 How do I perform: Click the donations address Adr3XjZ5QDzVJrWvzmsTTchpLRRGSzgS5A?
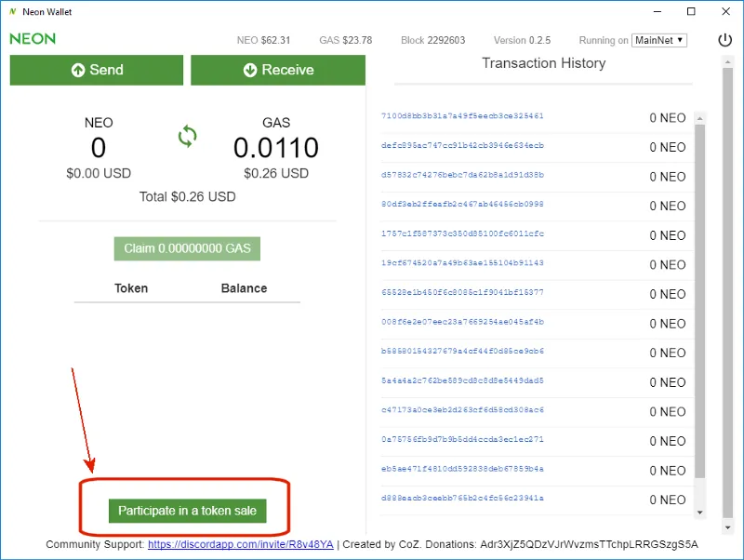pyautogui.click(x=589, y=544)
